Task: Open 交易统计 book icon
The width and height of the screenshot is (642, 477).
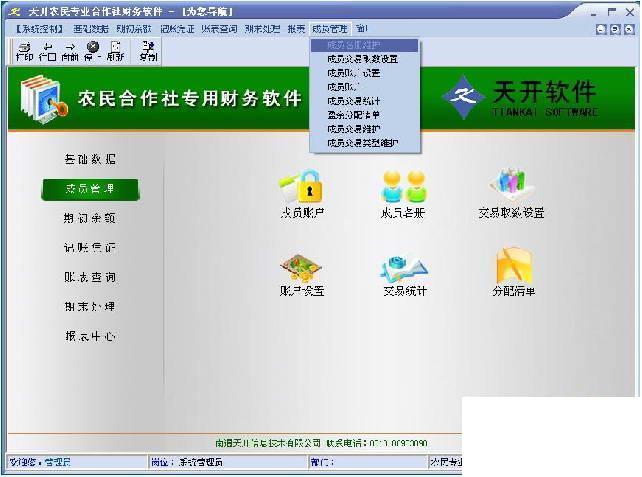Action: coord(405,275)
